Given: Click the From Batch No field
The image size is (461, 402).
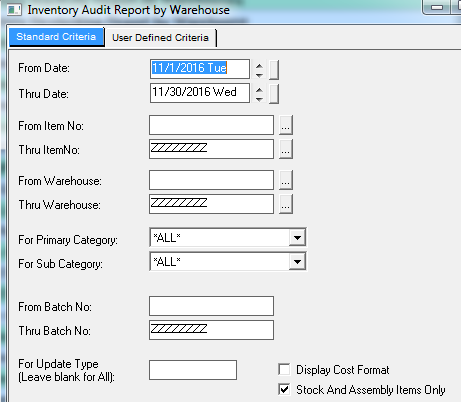Looking at the screenshot, I should [x=211, y=306].
